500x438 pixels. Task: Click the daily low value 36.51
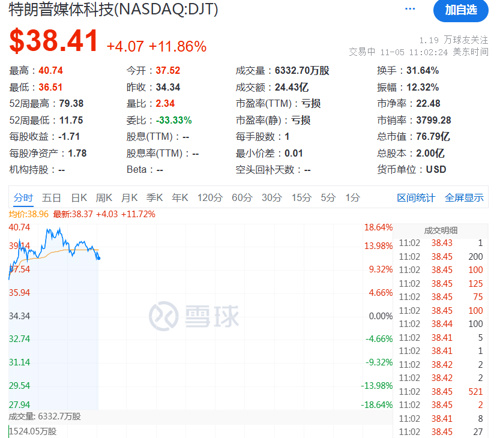[x=50, y=87]
